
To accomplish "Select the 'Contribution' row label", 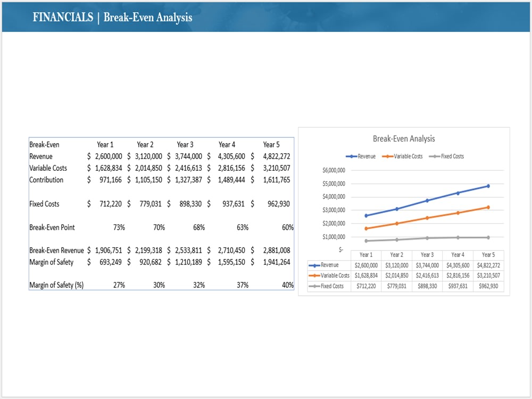I will [46, 180].
